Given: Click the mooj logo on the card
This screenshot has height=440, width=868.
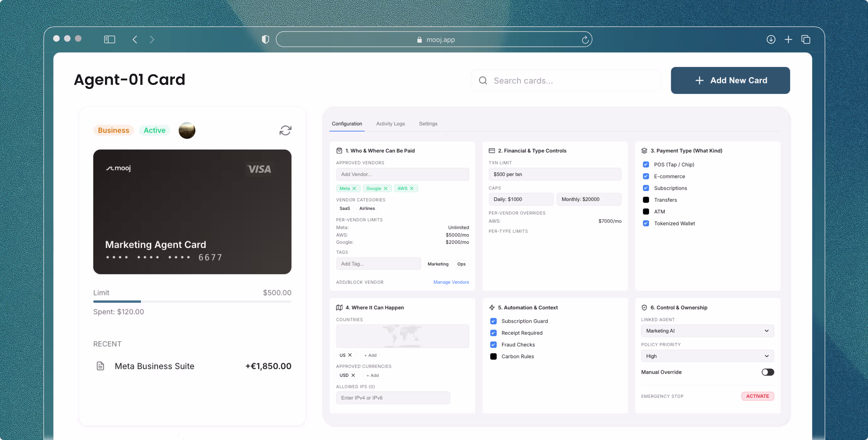Looking at the screenshot, I should pyautogui.click(x=118, y=168).
